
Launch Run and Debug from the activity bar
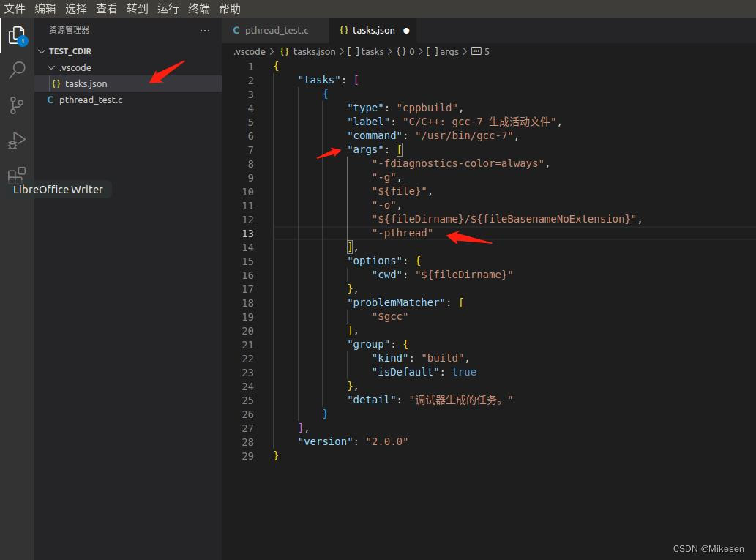[16, 140]
